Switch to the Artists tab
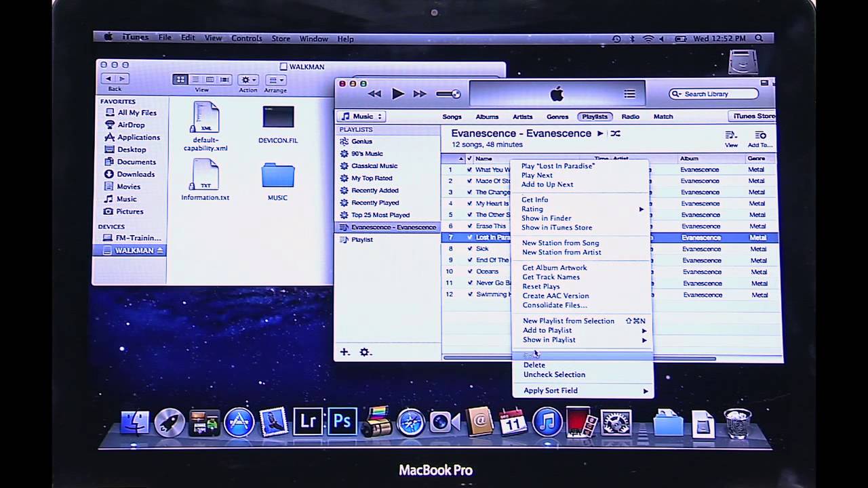 (522, 117)
